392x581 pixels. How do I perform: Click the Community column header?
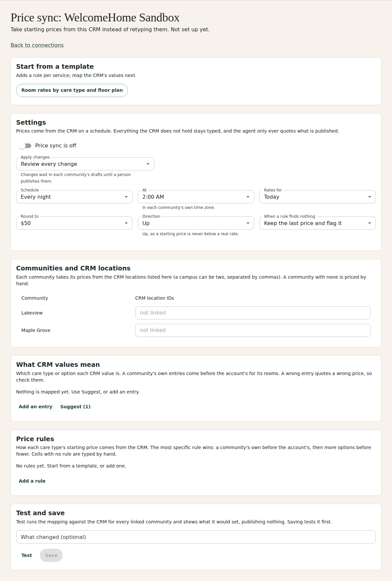point(35,298)
